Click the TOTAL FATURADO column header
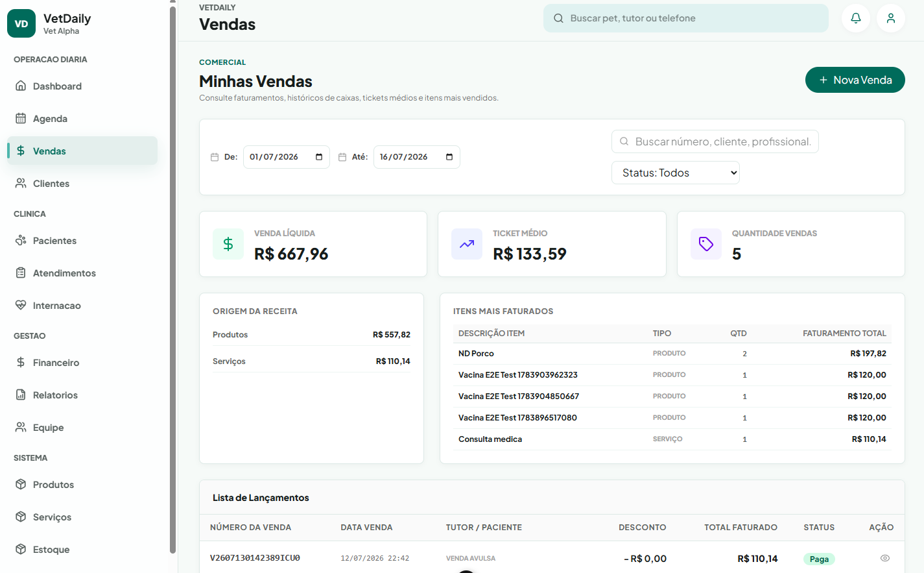 (740, 528)
